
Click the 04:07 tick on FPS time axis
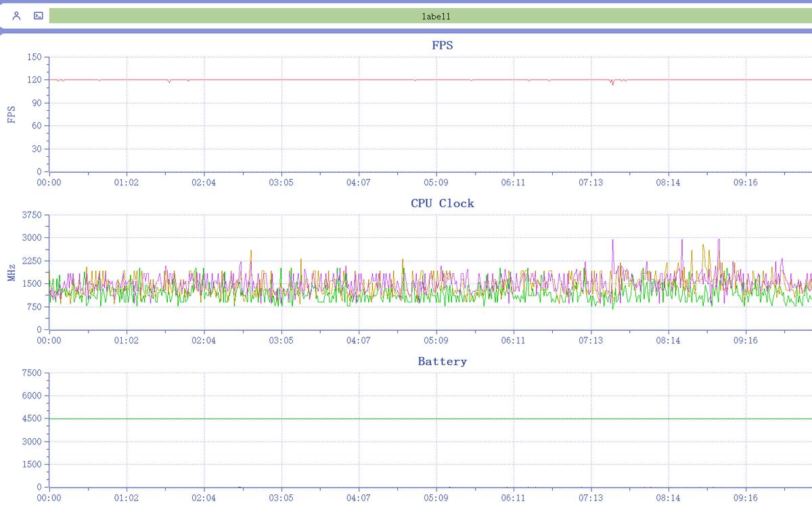(359, 183)
